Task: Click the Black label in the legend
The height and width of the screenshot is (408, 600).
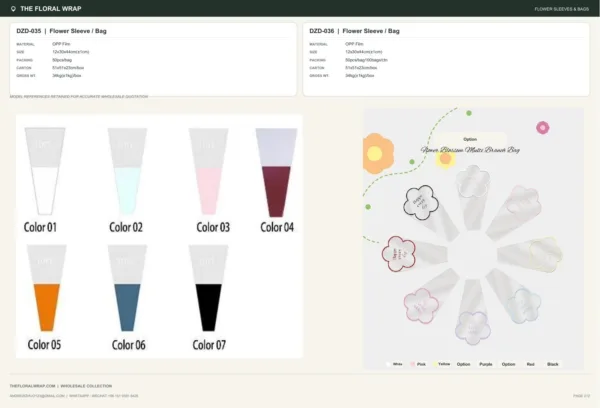Action: click(553, 364)
